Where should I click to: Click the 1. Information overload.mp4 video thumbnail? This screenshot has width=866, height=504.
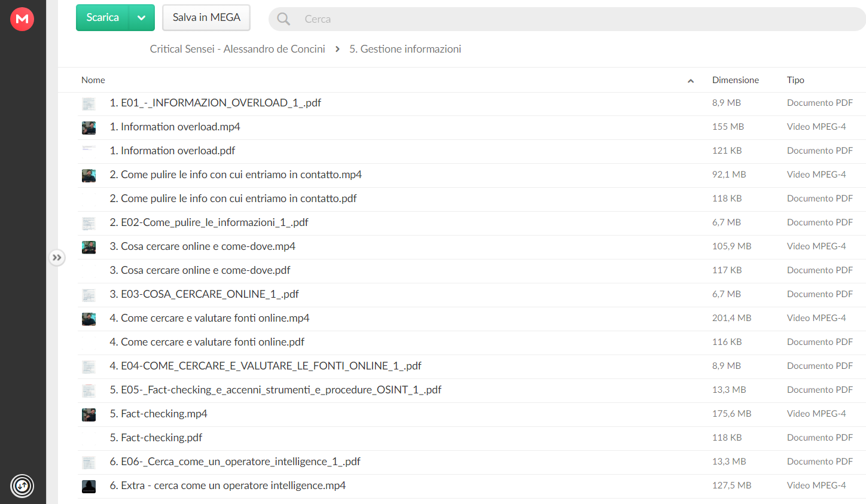pyautogui.click(x=89, y=127)
